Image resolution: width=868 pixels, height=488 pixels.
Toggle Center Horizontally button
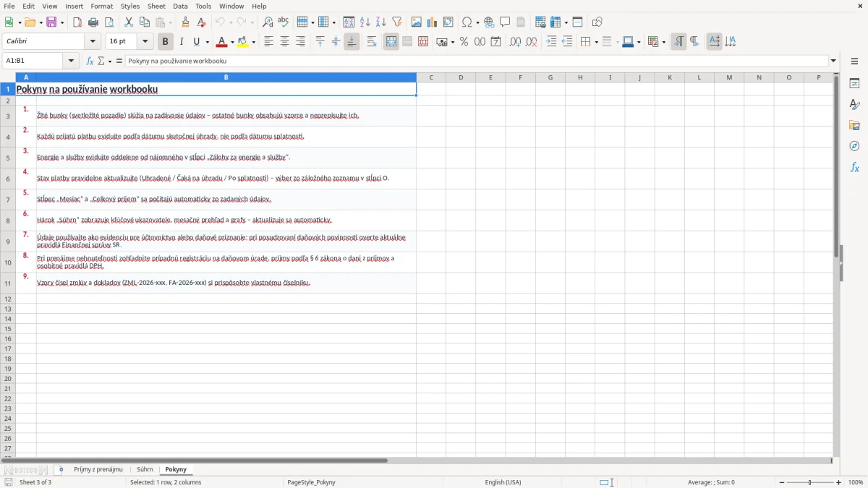285,42
